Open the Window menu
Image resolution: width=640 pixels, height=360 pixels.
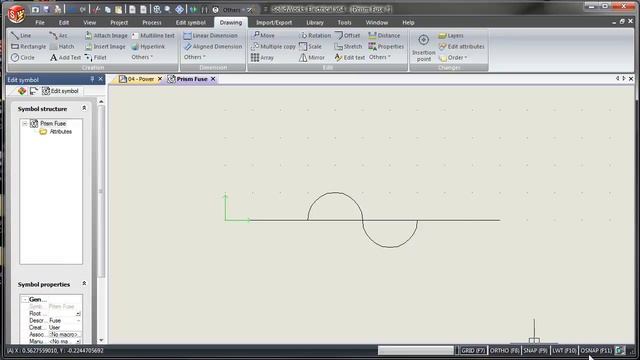point(376,22)
